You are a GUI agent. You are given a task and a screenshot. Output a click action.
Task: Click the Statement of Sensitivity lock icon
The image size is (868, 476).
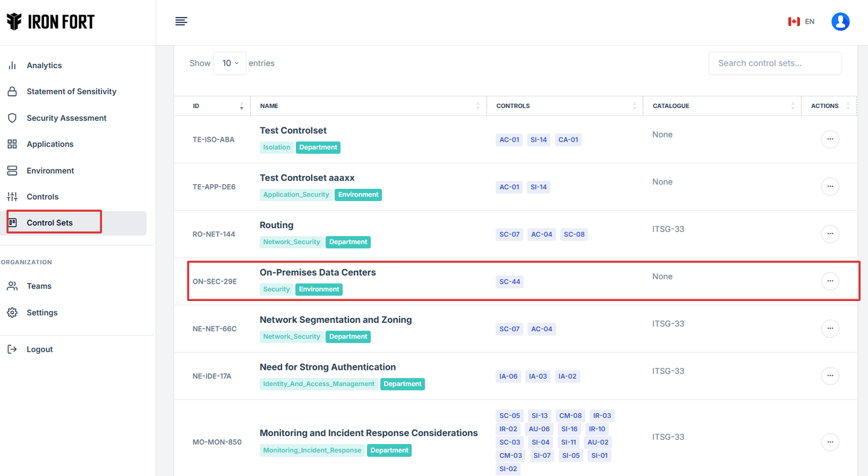point(12,92)
